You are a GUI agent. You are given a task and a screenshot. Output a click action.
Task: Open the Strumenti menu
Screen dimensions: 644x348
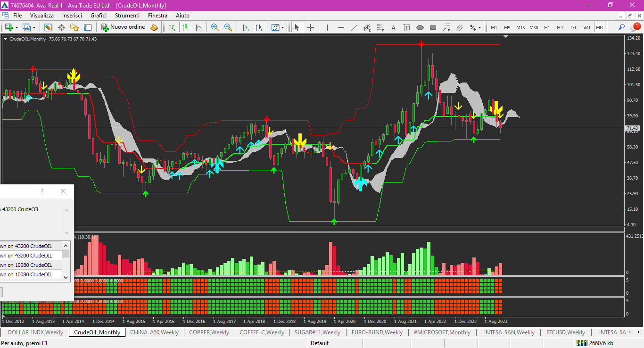click(127, 16)
